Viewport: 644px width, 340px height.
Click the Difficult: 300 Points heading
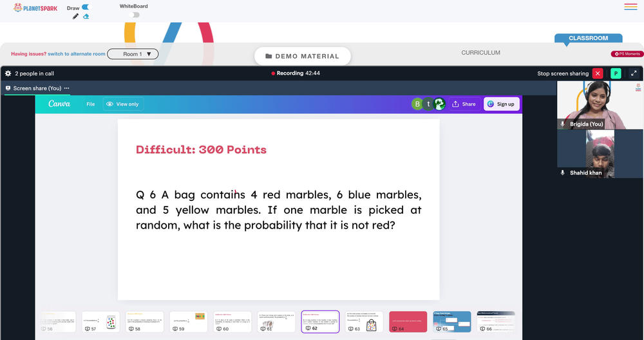(201, 149)
